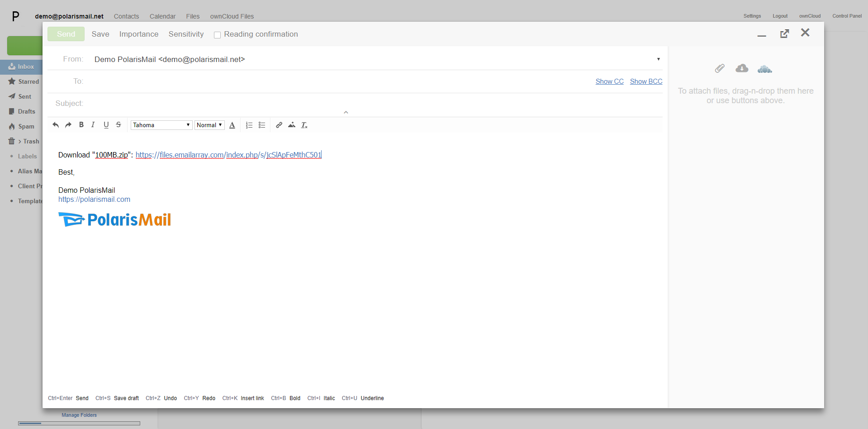This screenshot has height=429, width=868.
Task: Collapse header fields with chevron
Action: coord(346,112)
